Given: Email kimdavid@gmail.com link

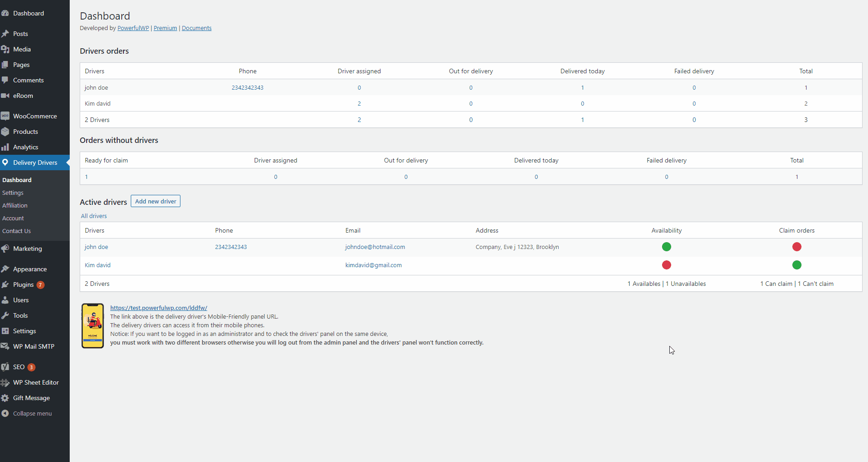Looking at the screenshot, I should pyautogui.click(x=374, y=265).
